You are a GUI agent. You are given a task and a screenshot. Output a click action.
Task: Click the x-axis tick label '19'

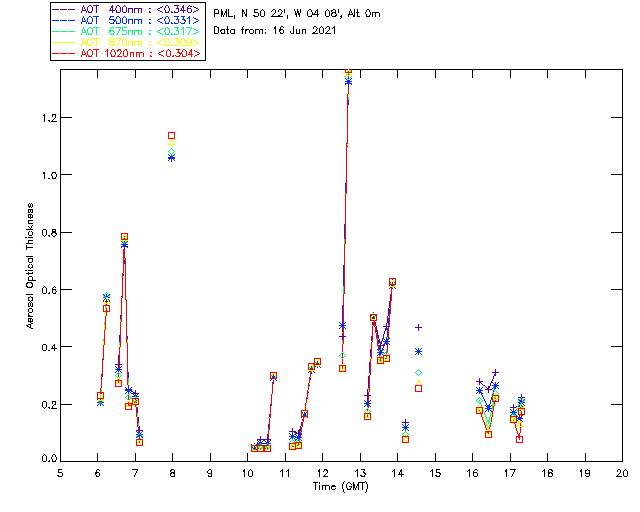coord(585,473)
